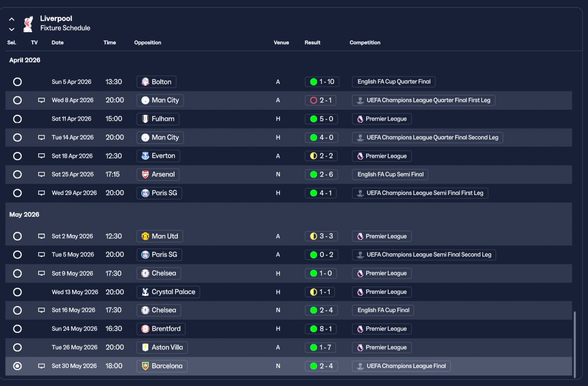Select the radio button for Everton fixture
The image size is (588, 386).
pos(17,156)
